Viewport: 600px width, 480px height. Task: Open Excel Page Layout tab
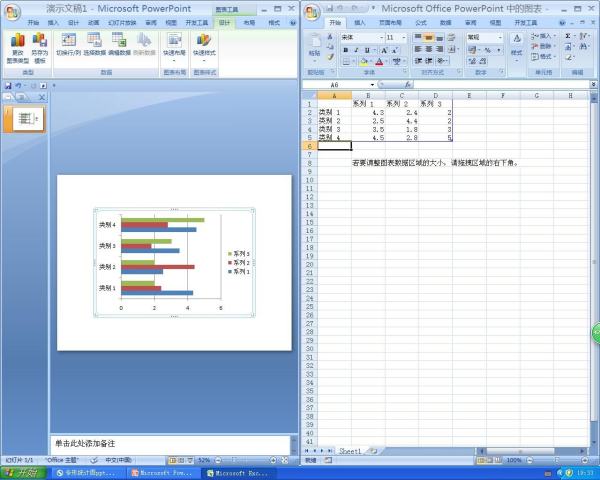[390, 23]
